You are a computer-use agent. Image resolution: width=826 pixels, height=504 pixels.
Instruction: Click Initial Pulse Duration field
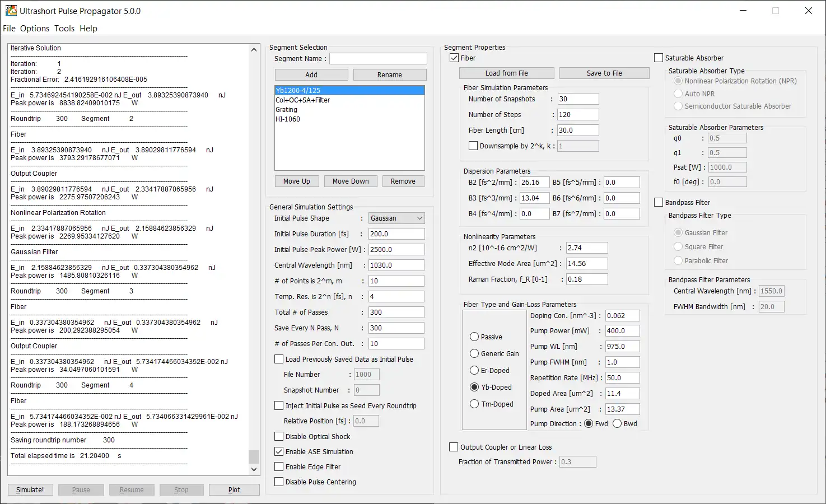click(396, 234)
